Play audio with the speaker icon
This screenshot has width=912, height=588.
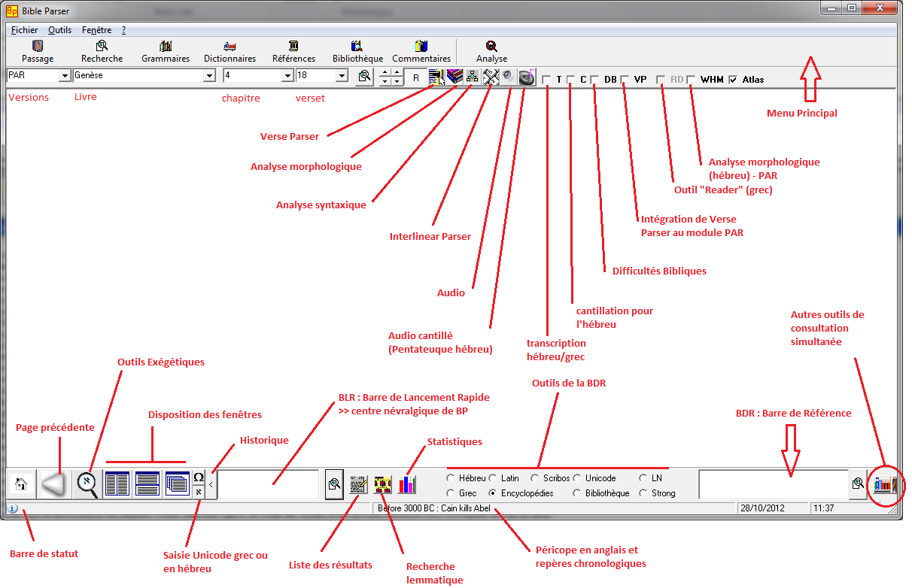click(x=508, y=76)
